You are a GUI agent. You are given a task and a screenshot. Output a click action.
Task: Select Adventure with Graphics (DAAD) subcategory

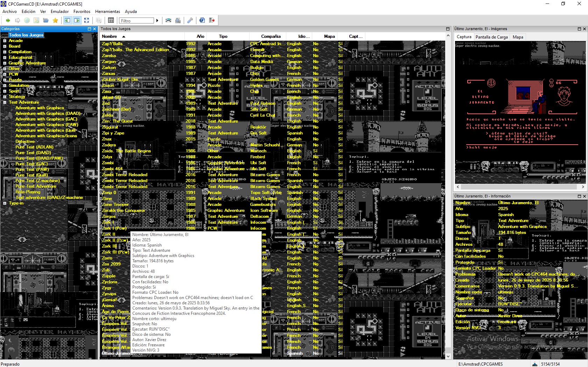pyautogui.click(x=48, y=113)
